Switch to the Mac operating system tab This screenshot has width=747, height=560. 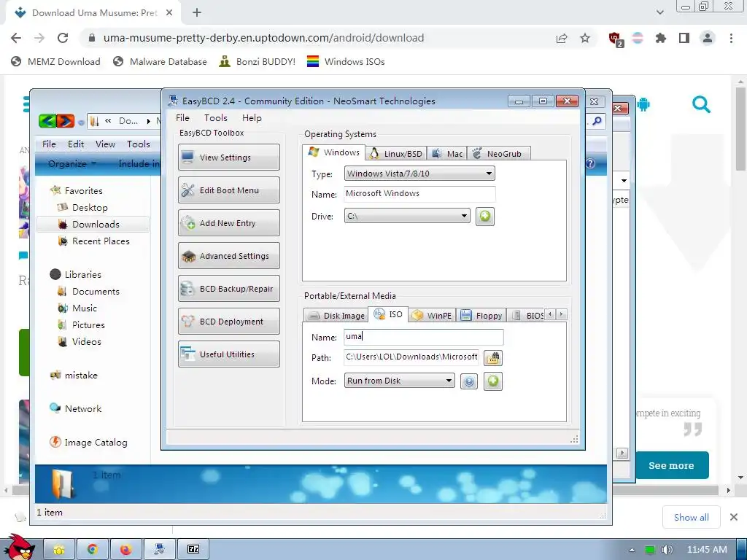tap(447, 153)
